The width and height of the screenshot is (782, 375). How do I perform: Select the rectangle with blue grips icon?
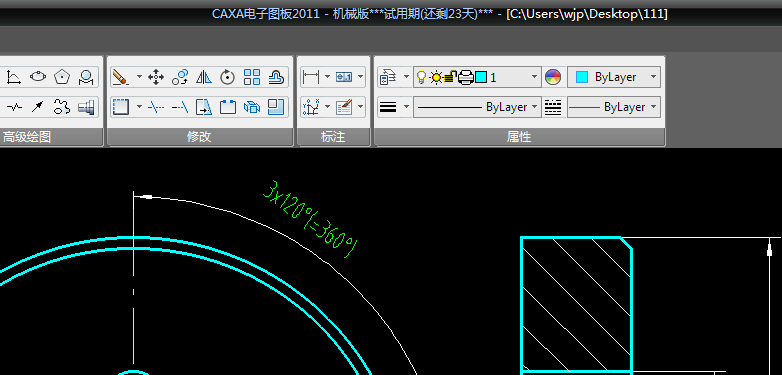228,107
